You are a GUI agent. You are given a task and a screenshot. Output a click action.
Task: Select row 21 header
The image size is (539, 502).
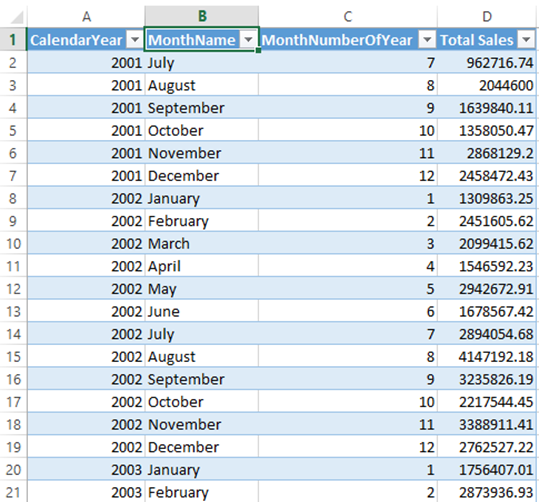(13, 492)
